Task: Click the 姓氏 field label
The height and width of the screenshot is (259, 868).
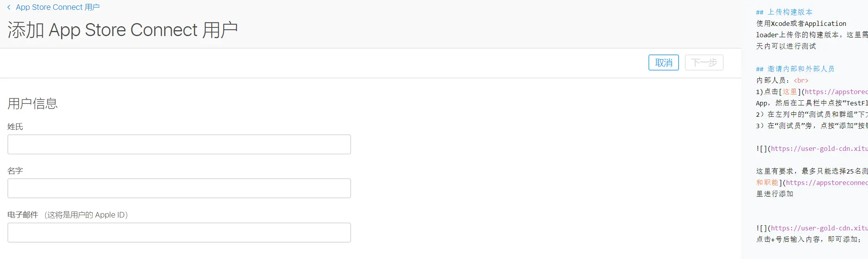Action: click(15, 127)
